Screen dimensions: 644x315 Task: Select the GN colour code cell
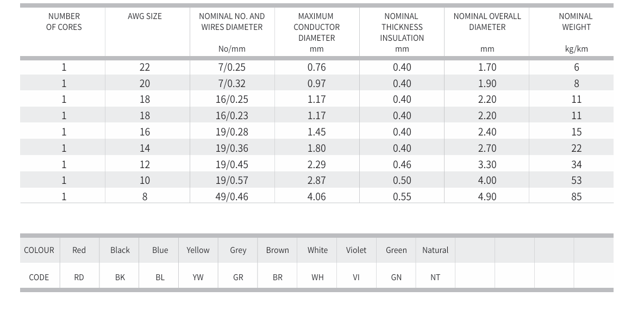[396, 277]
